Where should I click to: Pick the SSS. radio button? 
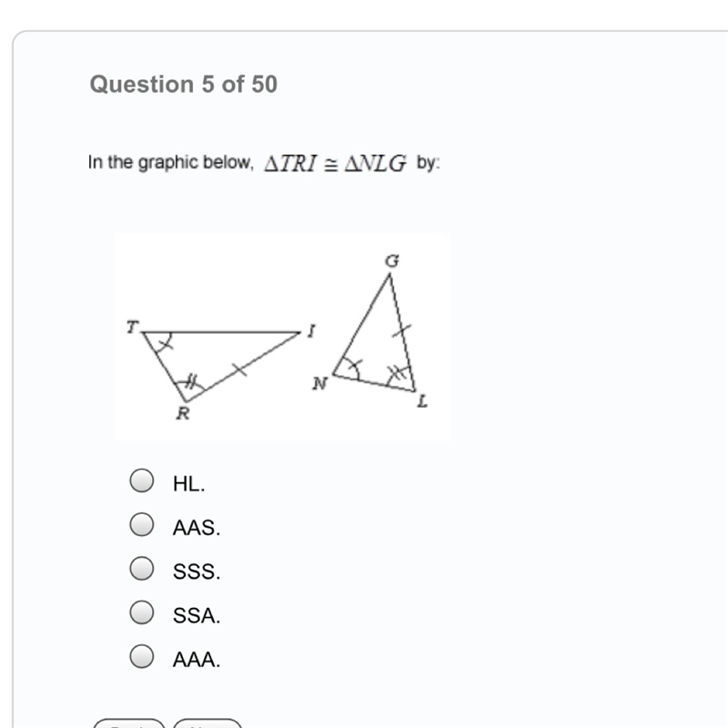[142, 568]
